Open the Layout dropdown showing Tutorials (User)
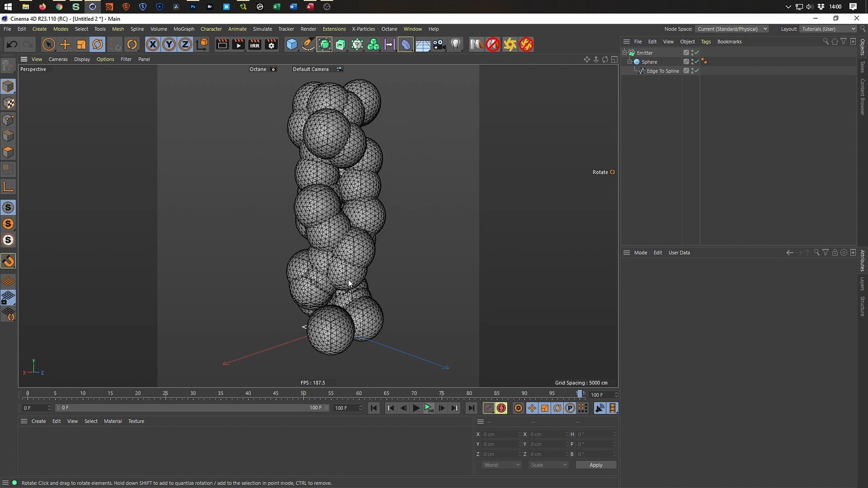The width and height of the screenshot is (868, 488). coord(828,29)
